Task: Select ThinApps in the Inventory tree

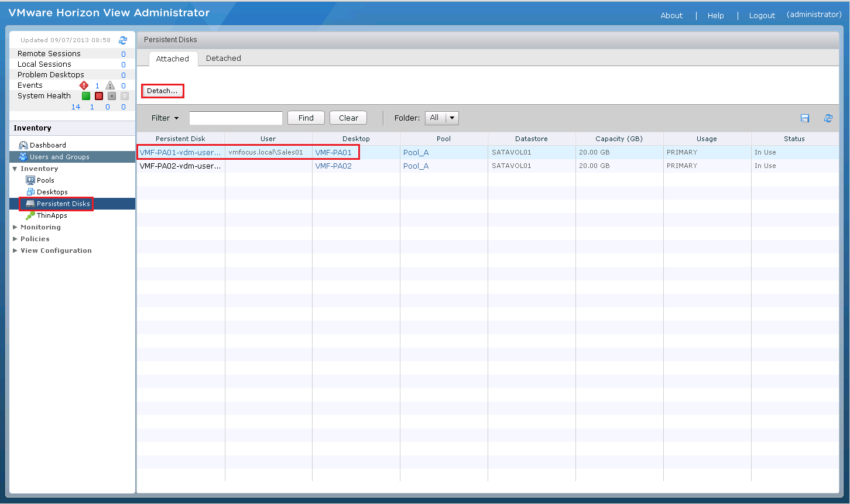Action: pyautogui.click(x=52, y=215)
